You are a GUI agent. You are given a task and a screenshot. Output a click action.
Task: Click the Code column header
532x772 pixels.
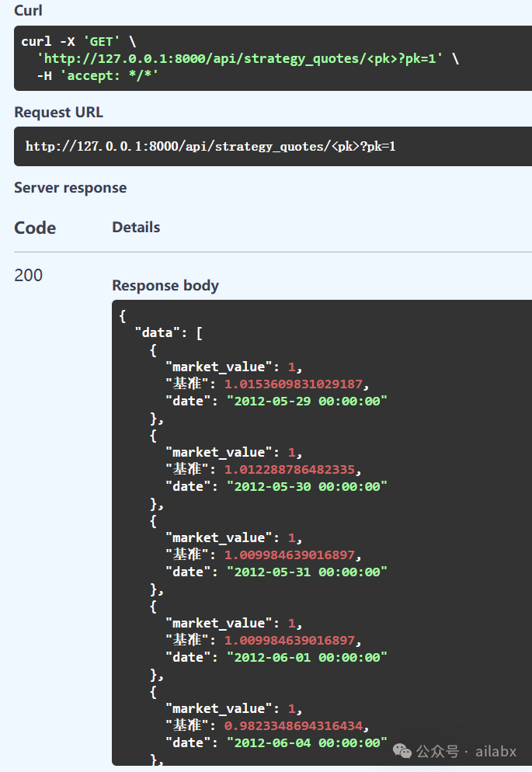(35, 228)
